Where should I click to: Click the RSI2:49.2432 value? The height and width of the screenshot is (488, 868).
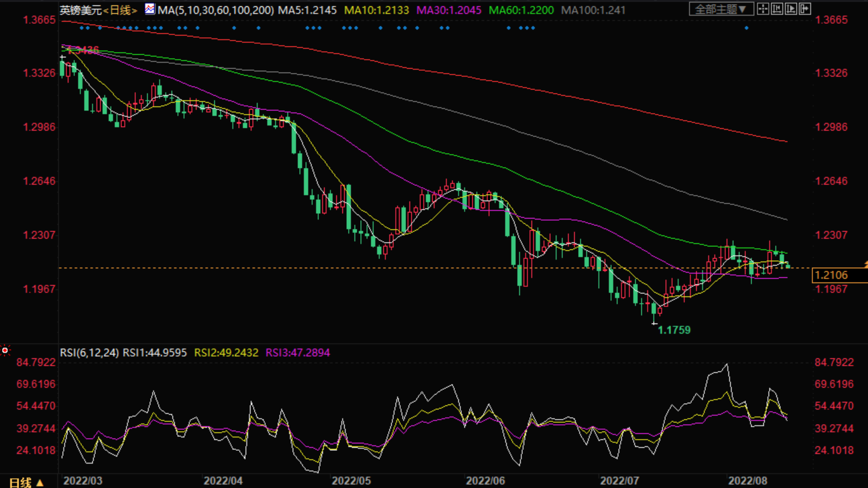pyautogui.click(x=226, y=353)
